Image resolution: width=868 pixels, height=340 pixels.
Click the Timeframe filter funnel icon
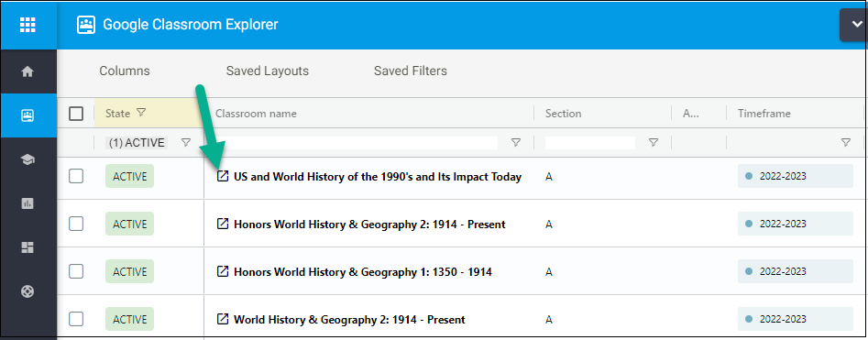pyautogui.click(x=846, y=143)
